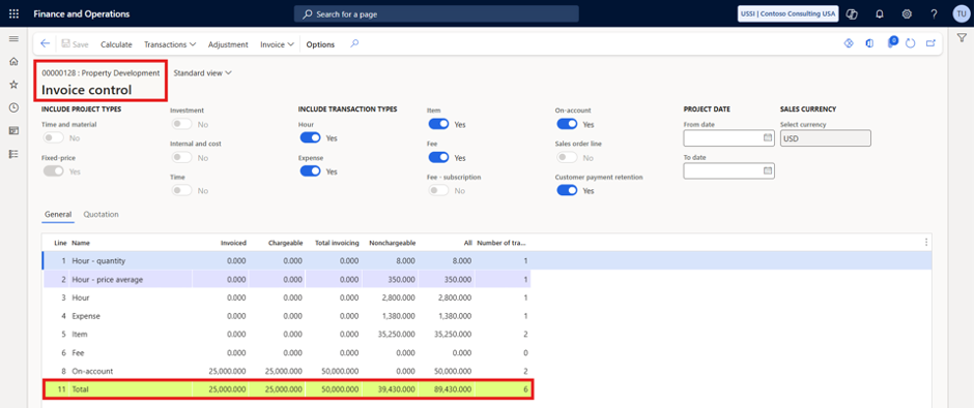Open form in new window icon
This screenshot has width=977, height=408.
coord(931,44)
